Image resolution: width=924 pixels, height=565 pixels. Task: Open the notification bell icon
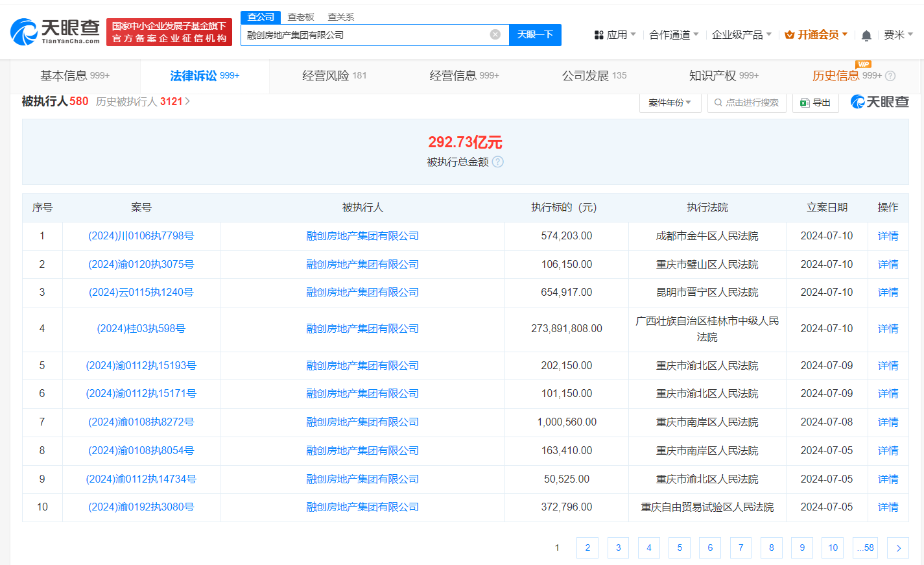pyautogui.click(x=866, y=36)
